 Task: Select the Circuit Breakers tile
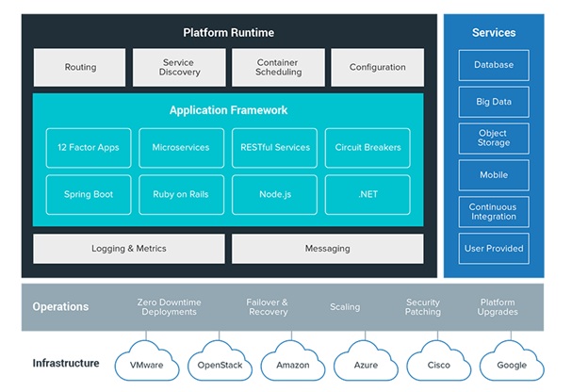click(367, 148)
